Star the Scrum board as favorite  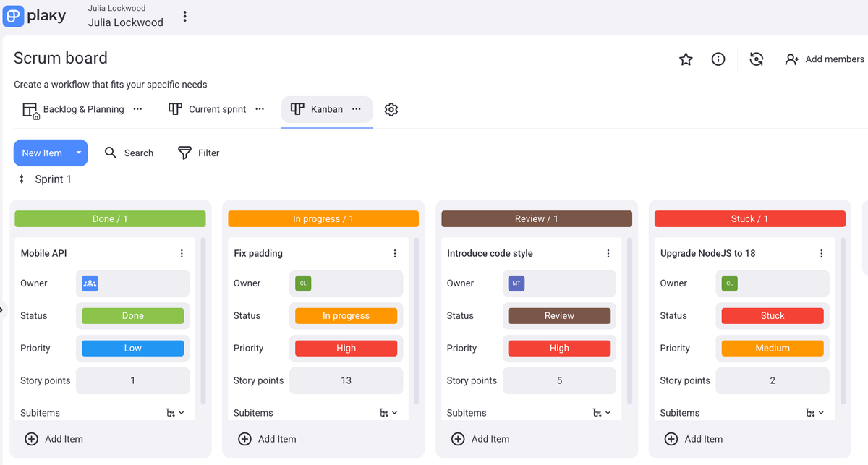click(686, 59)
